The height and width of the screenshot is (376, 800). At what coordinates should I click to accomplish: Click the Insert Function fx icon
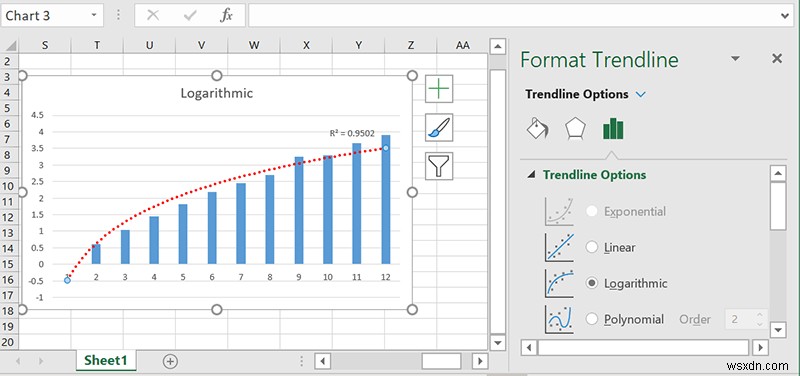[x=226, y=15]
